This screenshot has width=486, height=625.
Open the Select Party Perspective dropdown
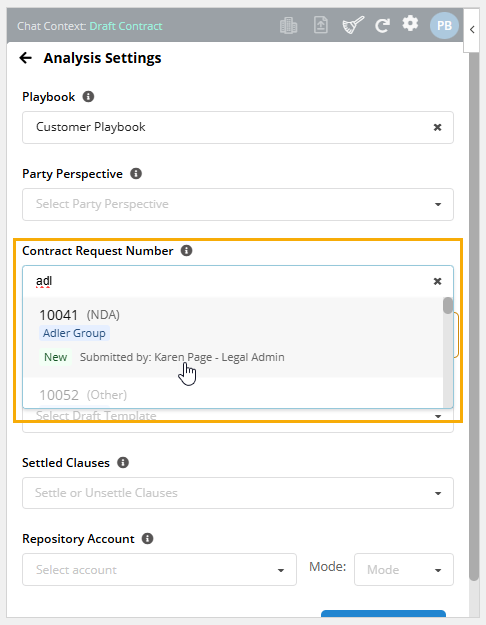[x=238, y=204]
